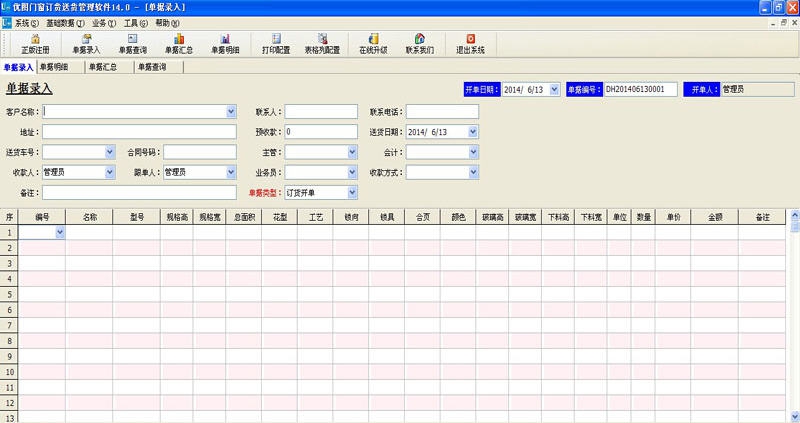Click the 单据明细 toolbar icon
The width and height of the screenshot is (800, 423).
coord(225,43)
